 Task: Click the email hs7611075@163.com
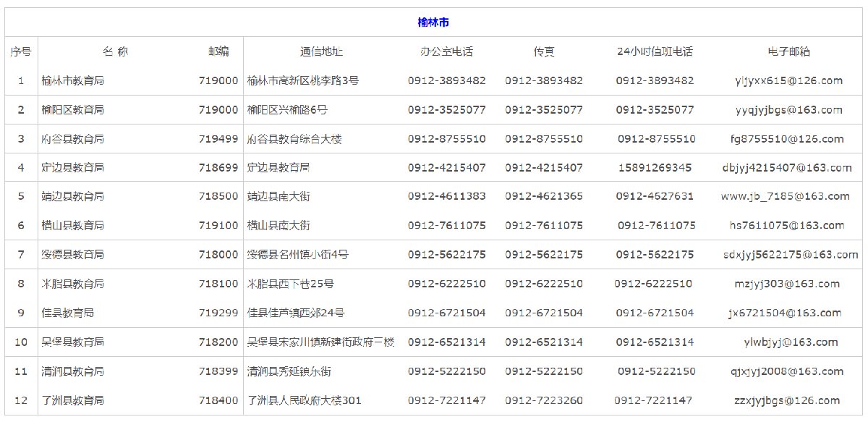pos(788,225)
